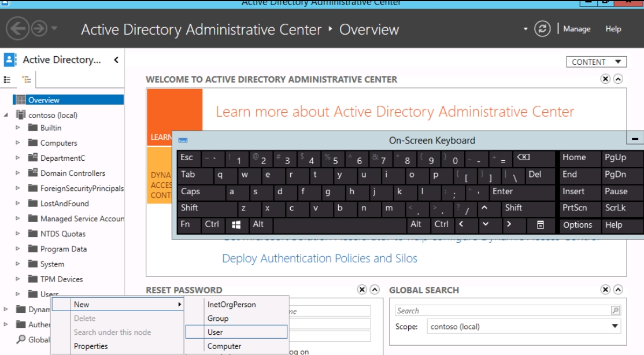Viewport: 644px width, 355px height.
Task: Click the On-Screen Keyboard title icon
Action: coord(183,140)
